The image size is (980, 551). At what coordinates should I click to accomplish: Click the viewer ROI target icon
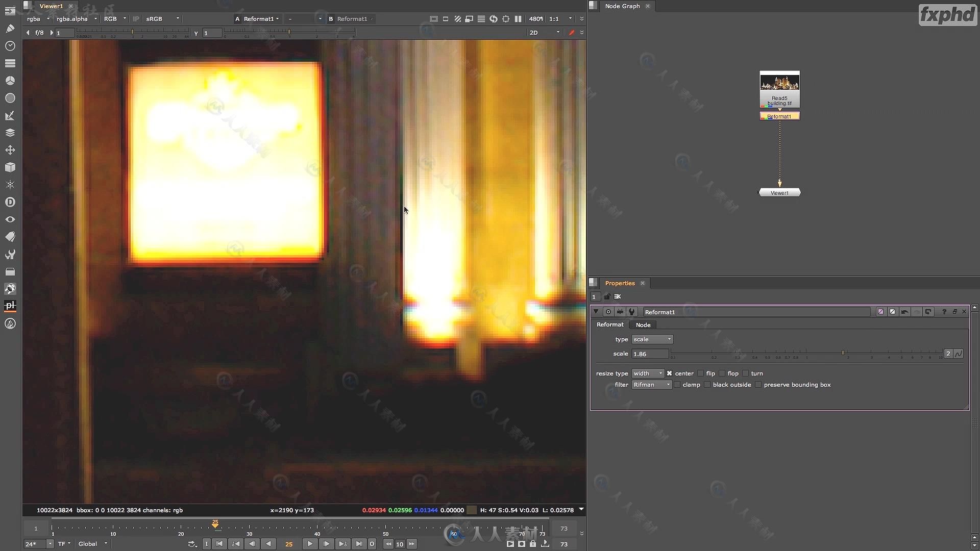pyautogui.click(x=506, y=19)
